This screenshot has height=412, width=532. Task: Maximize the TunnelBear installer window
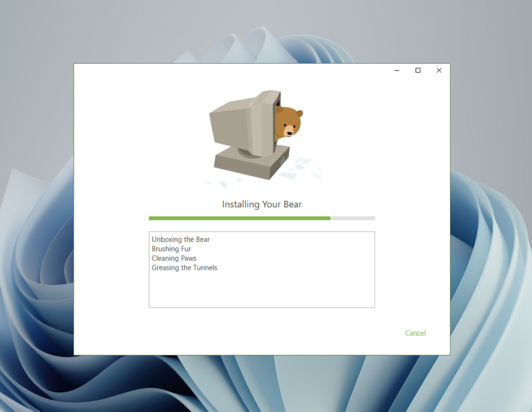click(x=417, y=70)
